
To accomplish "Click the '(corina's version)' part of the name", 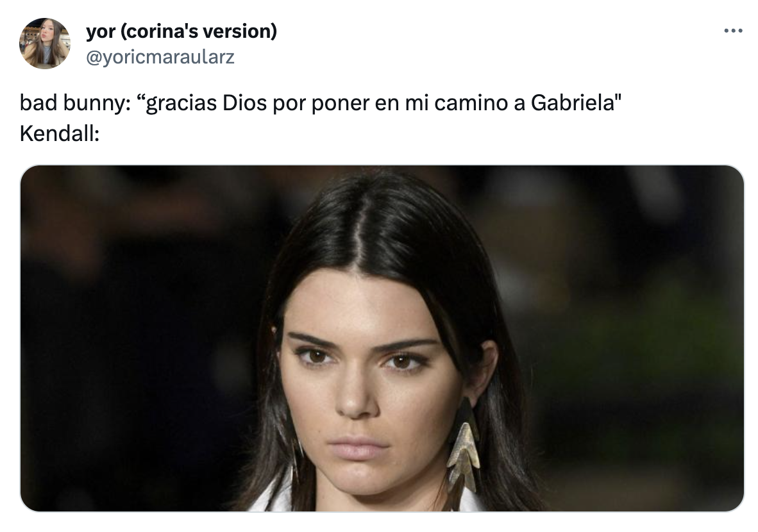I will pyautogui.click(x=198, y=31).
